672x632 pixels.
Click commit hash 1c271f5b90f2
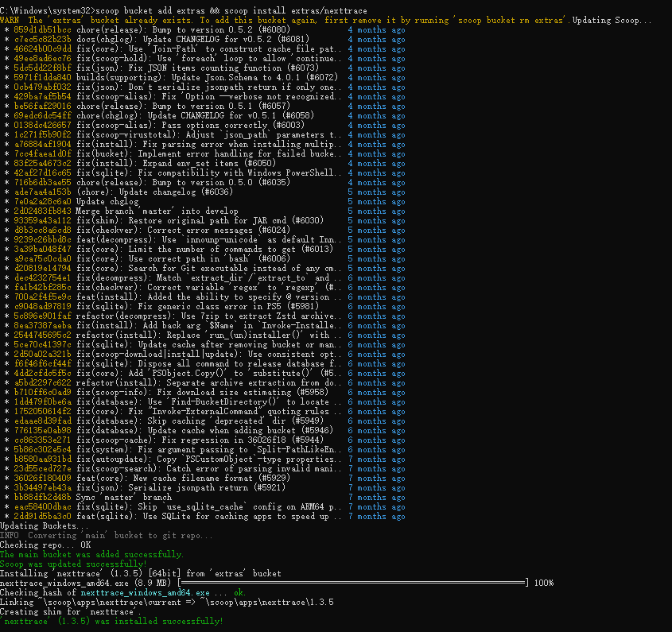tap(42, 135)
